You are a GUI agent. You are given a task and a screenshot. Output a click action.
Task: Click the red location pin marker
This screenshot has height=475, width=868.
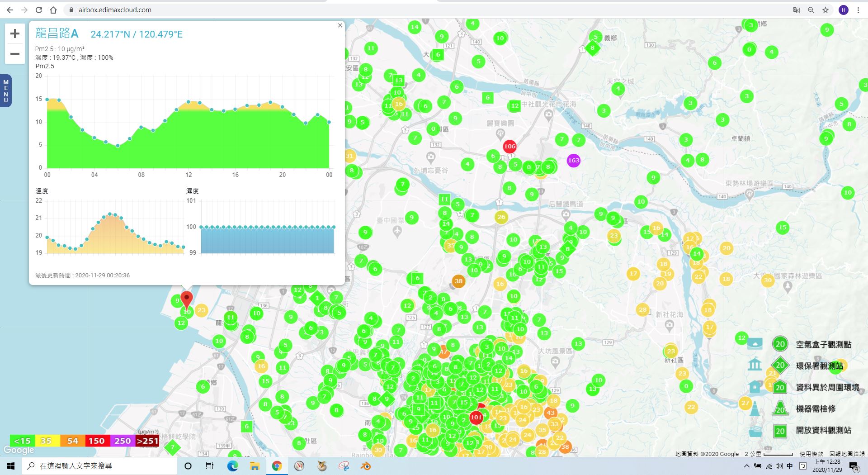[186, 300]
